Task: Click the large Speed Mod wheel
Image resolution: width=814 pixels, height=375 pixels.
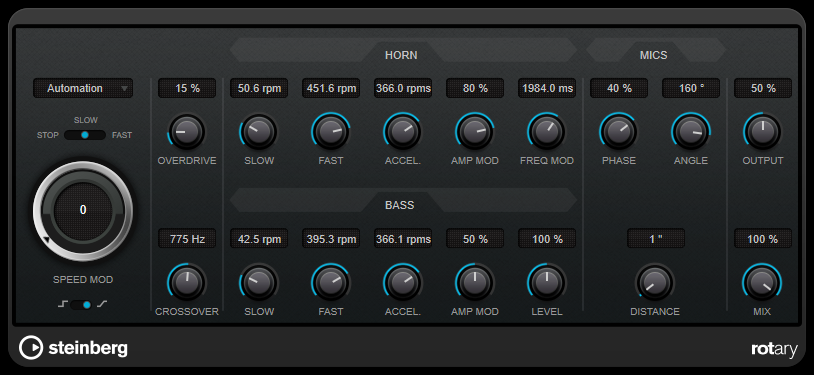Action: click(83, 210)
